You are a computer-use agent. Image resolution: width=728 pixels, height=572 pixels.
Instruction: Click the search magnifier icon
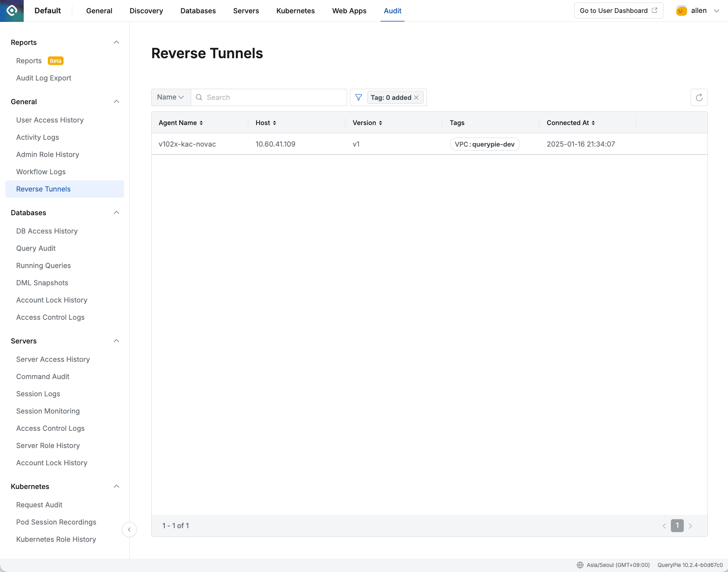click(x=199, y=97)
